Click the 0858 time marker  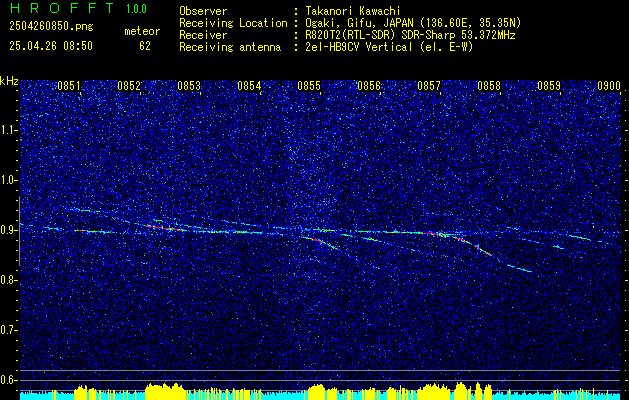(489, 86)
